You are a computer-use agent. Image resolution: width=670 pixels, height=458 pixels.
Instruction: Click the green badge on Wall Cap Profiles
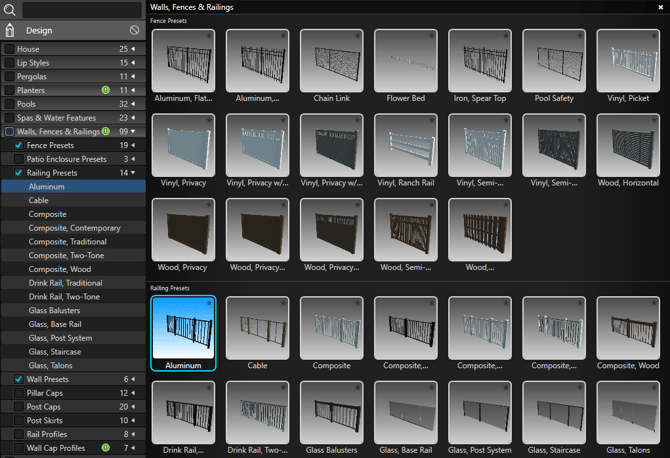coord(106,448)
